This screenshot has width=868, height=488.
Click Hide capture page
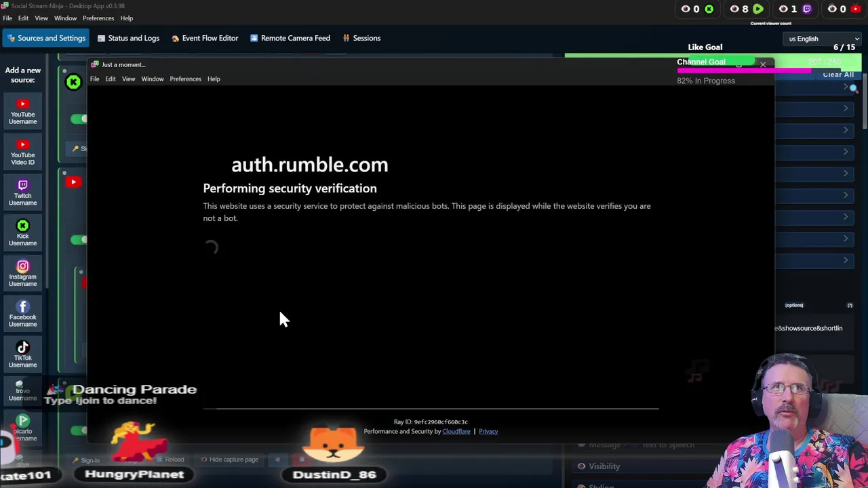pyautogui.click(x=229, y=460)
